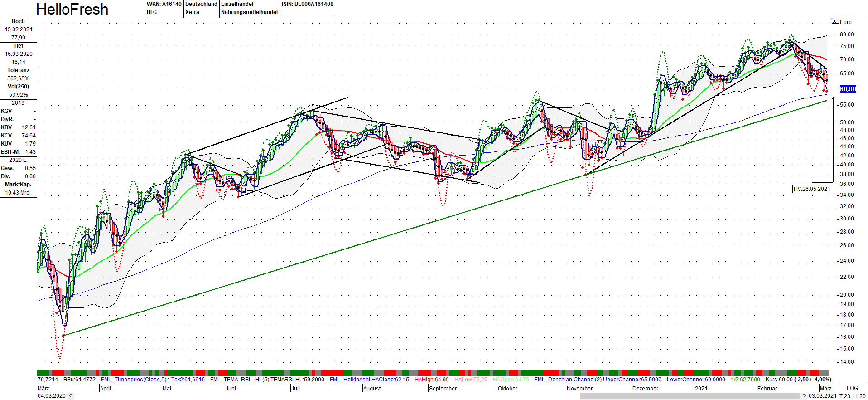Click the Deutschland header cell
This screenshot has height=400, width=868.
pos(201,4)
